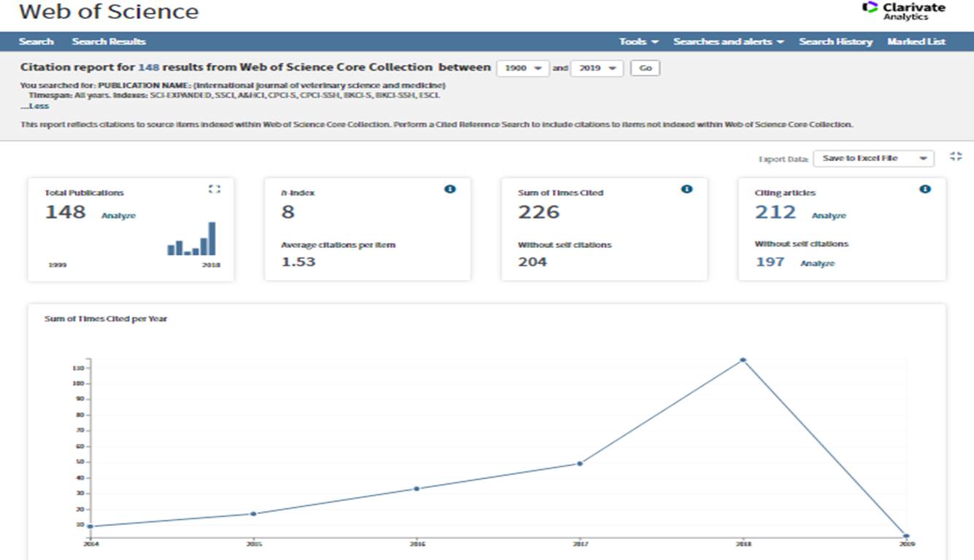The image size is (974, 560).
Task: Click the Clarivate Analytics logo
Action: pyautogui.click(x=903, y=11)
